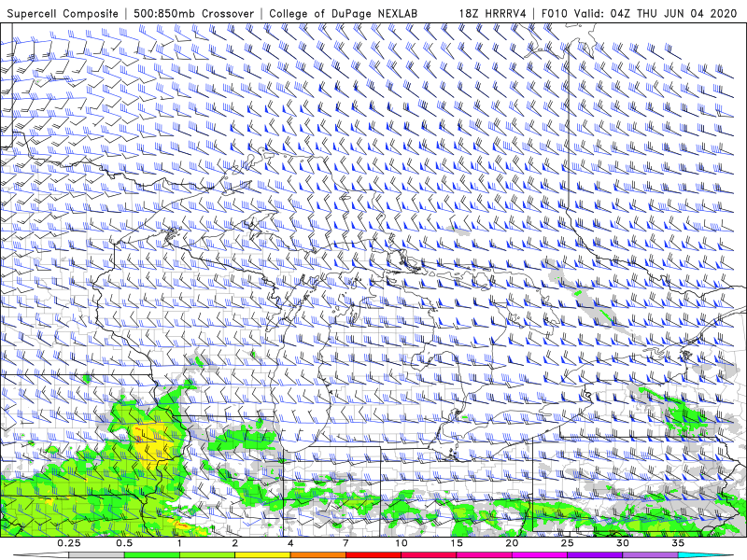The width and height of the screenshot is (747, 560).
Task: Click the "F010 Valid: 04Z THU JUN 04 2020" text
Action: (x=640, y=13)
